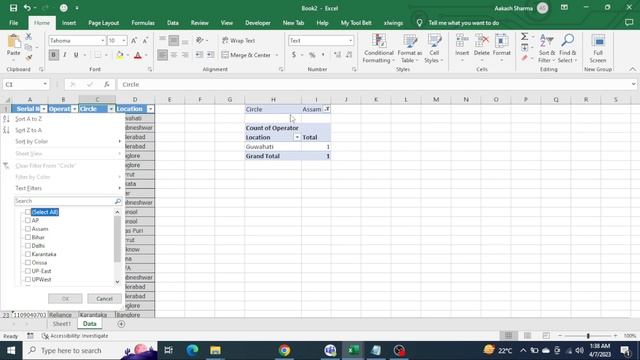
Task: Click the AutoSum sigma icon
Action: click(x=524, y=37)
